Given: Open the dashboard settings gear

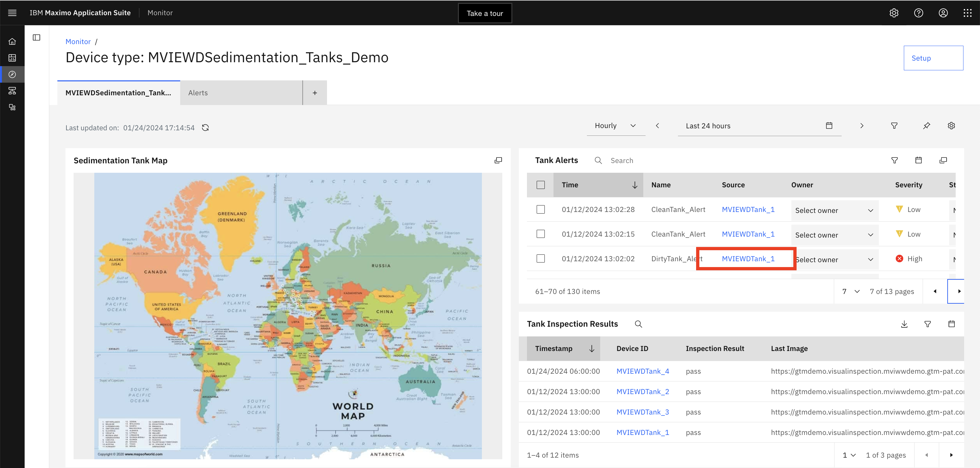Looking at the screenshot, I should pyautogui.click(x=951, y=125).
